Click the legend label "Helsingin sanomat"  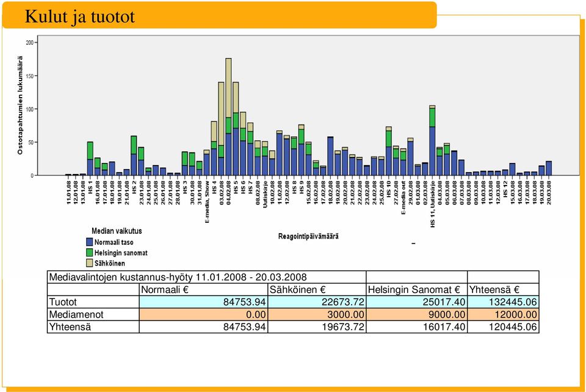(x=121, y=253)
